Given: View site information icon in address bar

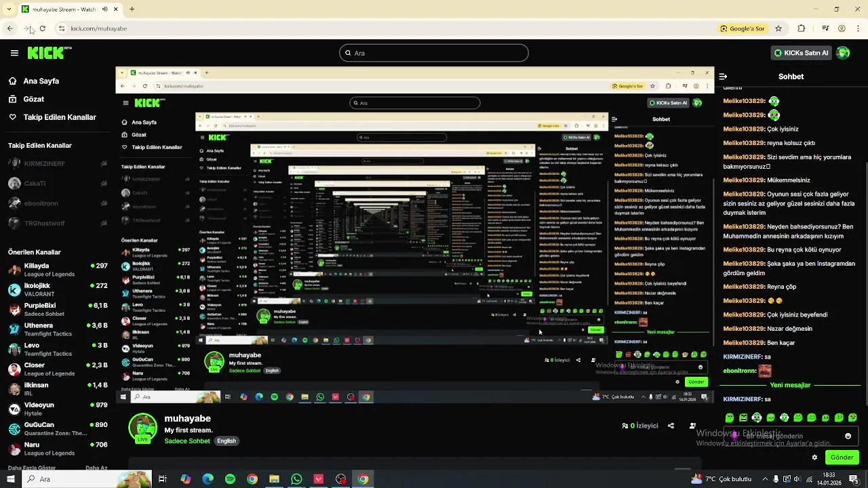Looking at the screenshot, I should [62, 28].
